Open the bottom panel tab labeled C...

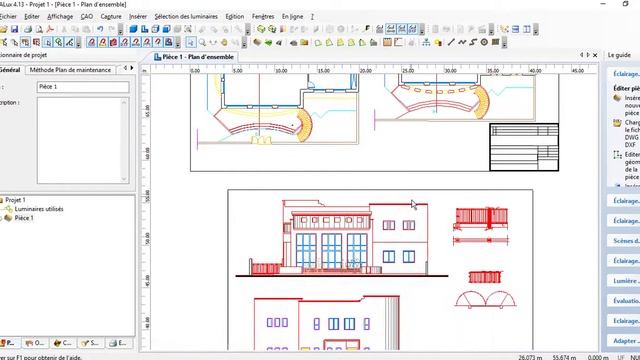(x=62, y=343)
